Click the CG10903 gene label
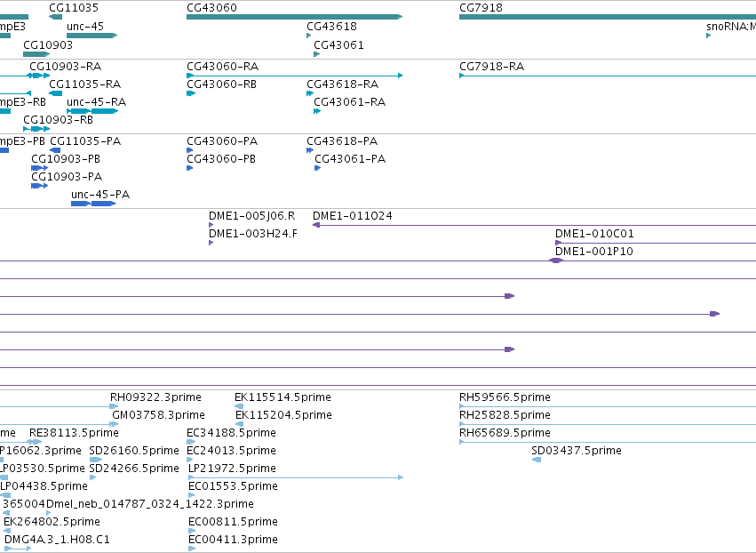This screenshot has height=553, width=756. tap(48, 44)
